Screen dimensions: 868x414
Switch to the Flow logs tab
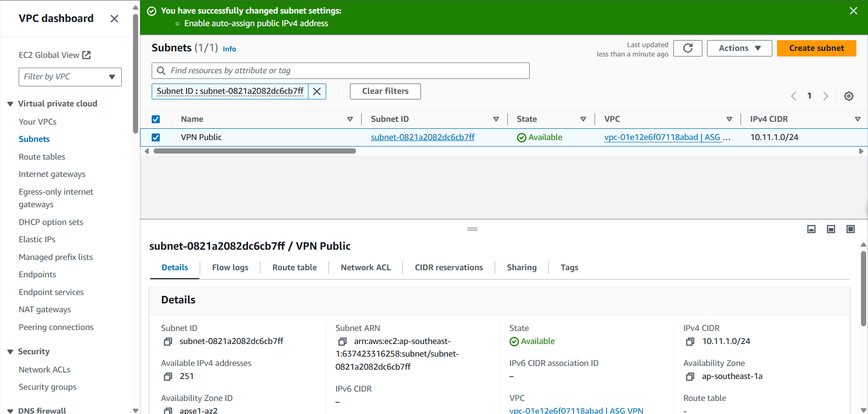click(x=230, y=267)
